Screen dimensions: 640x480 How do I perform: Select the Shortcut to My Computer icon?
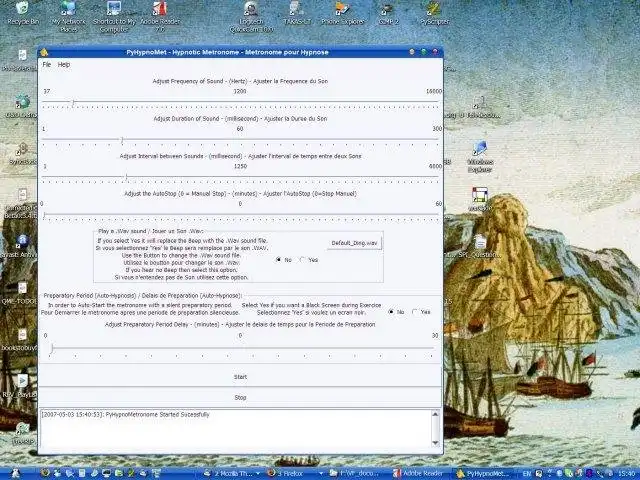point(114,16)
